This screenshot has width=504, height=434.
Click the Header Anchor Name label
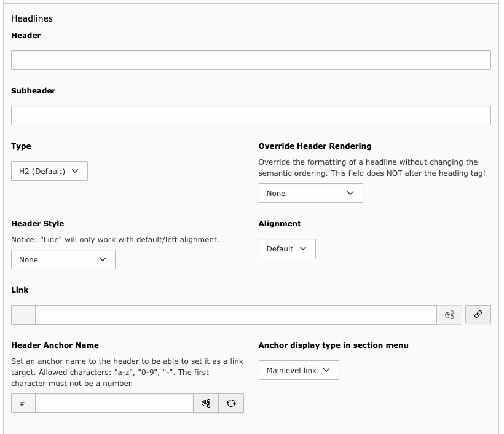pos(55,345)
